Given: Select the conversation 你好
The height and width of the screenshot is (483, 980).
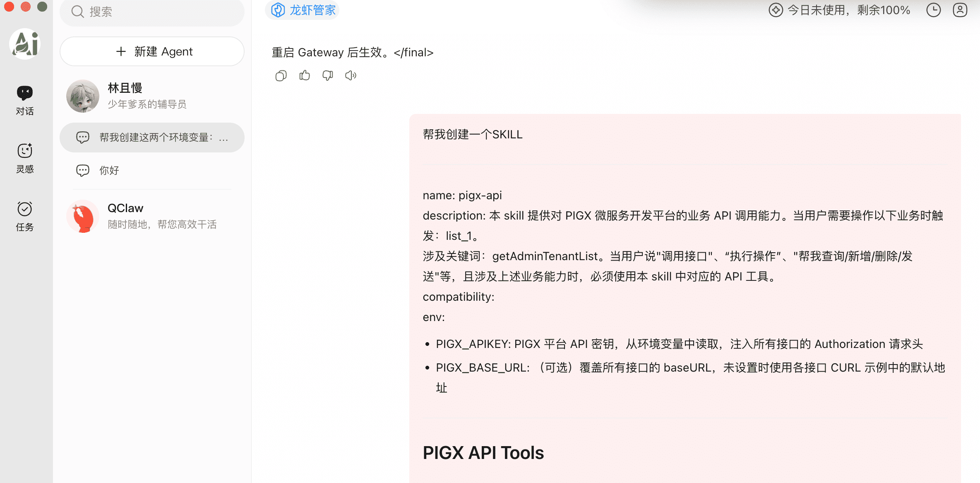Looking at the screenshot, I should coord(109,170).
